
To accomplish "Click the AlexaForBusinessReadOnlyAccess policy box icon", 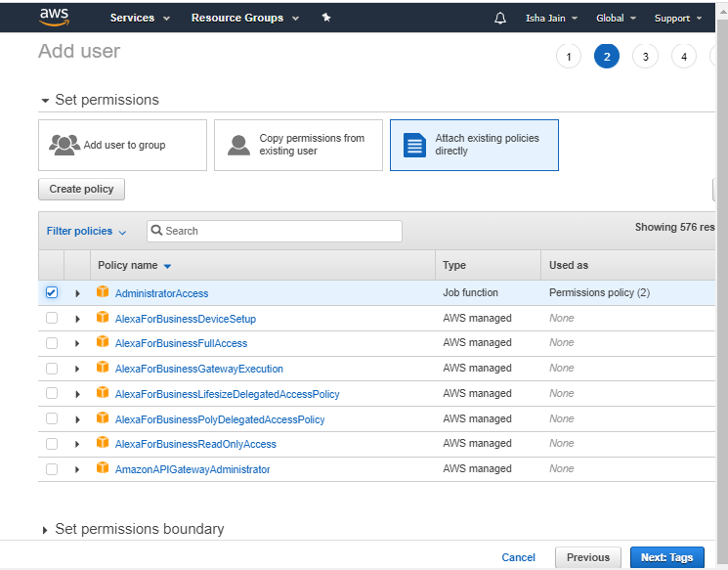I will click(103, 443).
